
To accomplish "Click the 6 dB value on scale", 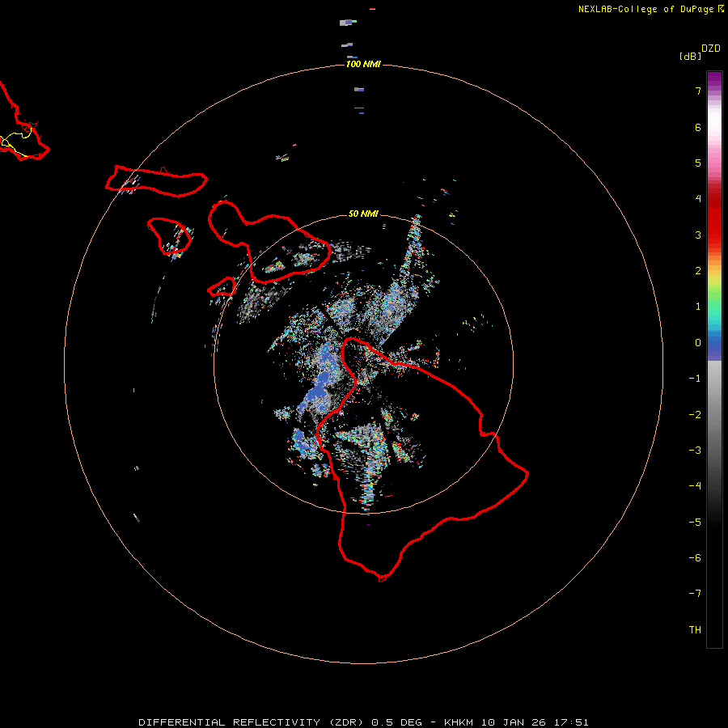I will [698, 127].
